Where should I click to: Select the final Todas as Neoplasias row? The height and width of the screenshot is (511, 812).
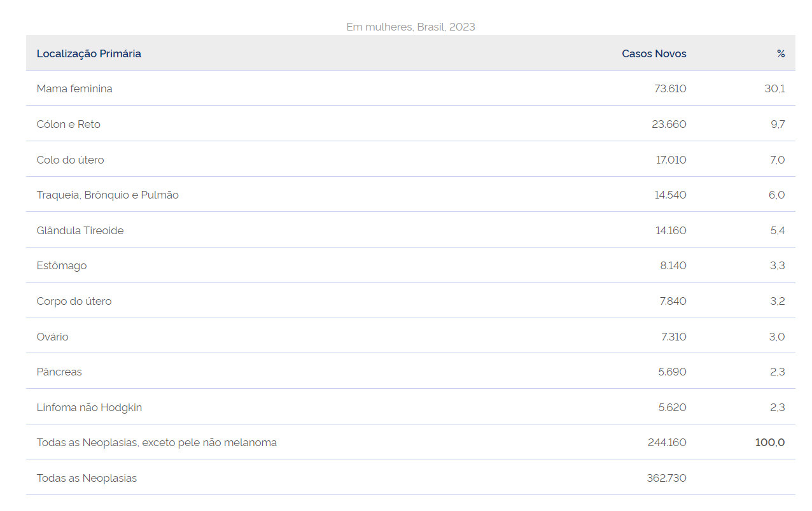coord(410,477)
